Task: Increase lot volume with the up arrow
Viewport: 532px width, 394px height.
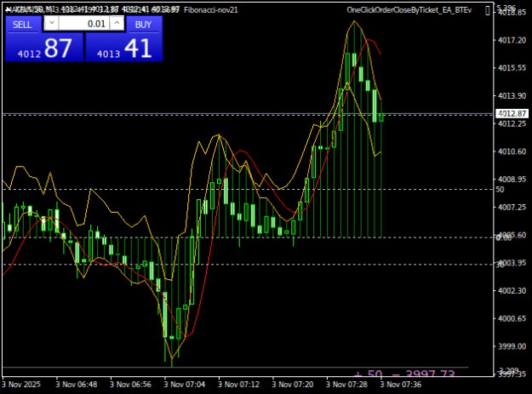Action: coord(117,23)
